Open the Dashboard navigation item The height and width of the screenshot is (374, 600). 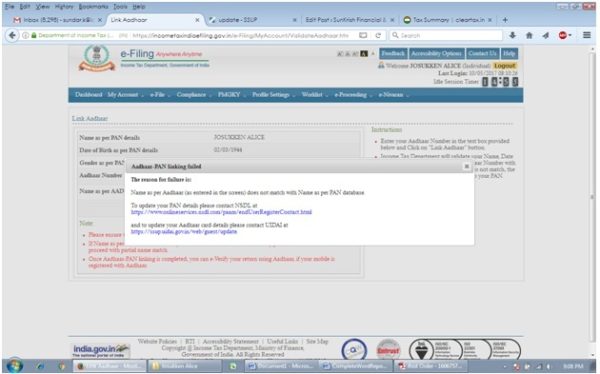88,95
